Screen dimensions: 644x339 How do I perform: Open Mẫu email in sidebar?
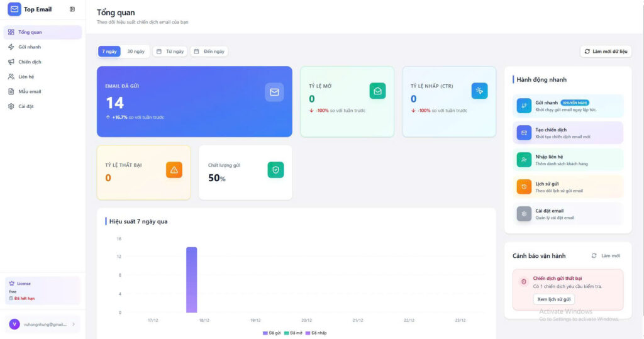(x=43, y=91)
